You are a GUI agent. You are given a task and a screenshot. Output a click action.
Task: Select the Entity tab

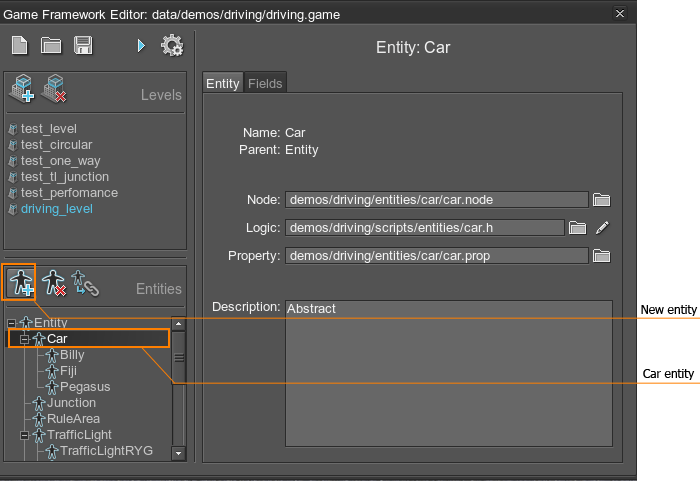(223, 84)
